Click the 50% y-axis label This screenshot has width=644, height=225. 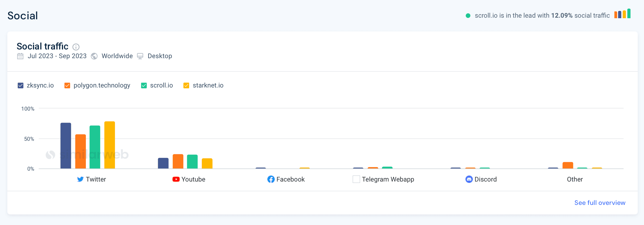tap(29, 139)
